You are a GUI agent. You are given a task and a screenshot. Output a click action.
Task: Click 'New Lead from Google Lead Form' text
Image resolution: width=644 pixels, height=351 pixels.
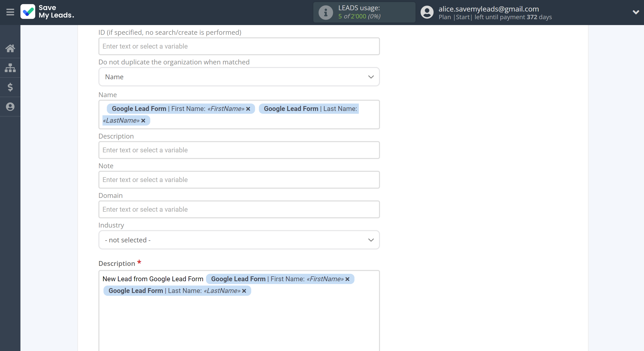(x=153, y=279)
